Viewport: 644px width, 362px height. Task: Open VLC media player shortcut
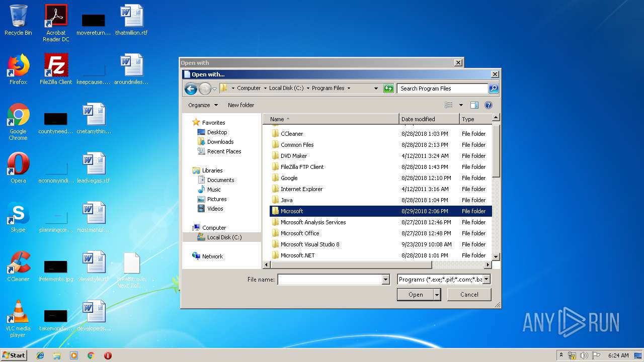tap(18, 319)
